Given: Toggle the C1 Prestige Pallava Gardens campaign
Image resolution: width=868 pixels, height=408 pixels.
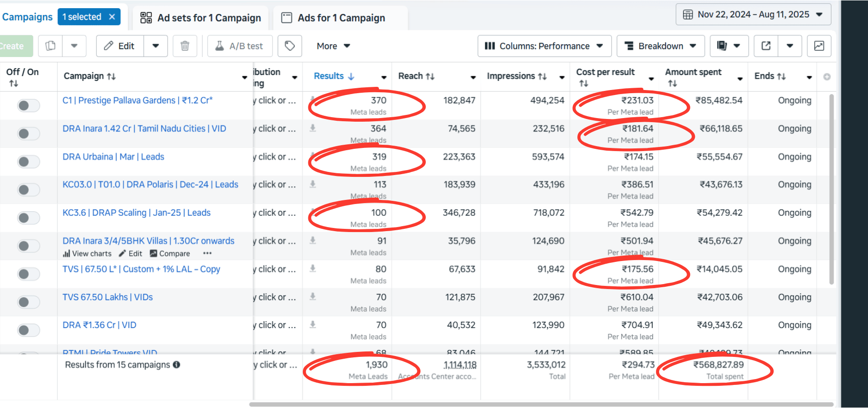Looking at the screenshot, I should point(28,105).
